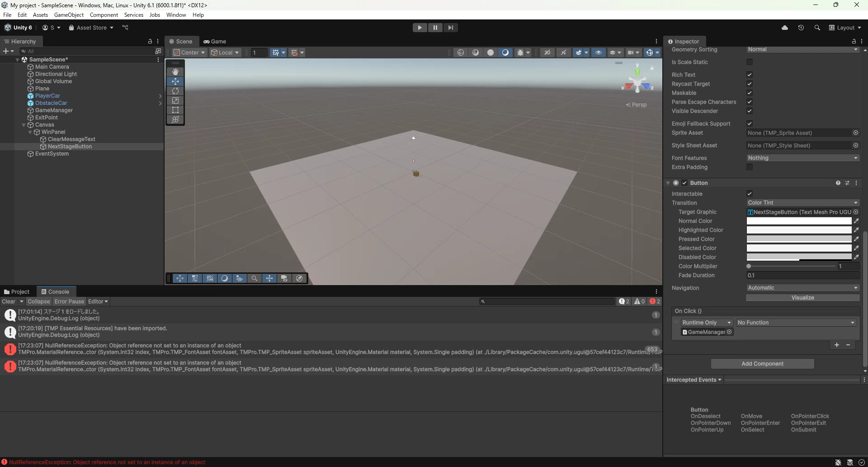Image resolution: width=868 pixels, height=467 pixels.
Task: Switch to the Game tab
Action: [x=215, y=41]
